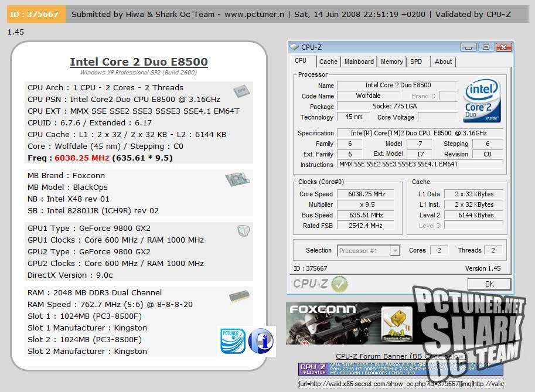Click the Level 2 cache value 6144 KBytes
This screenshot has height=392, width=535.
474,215
